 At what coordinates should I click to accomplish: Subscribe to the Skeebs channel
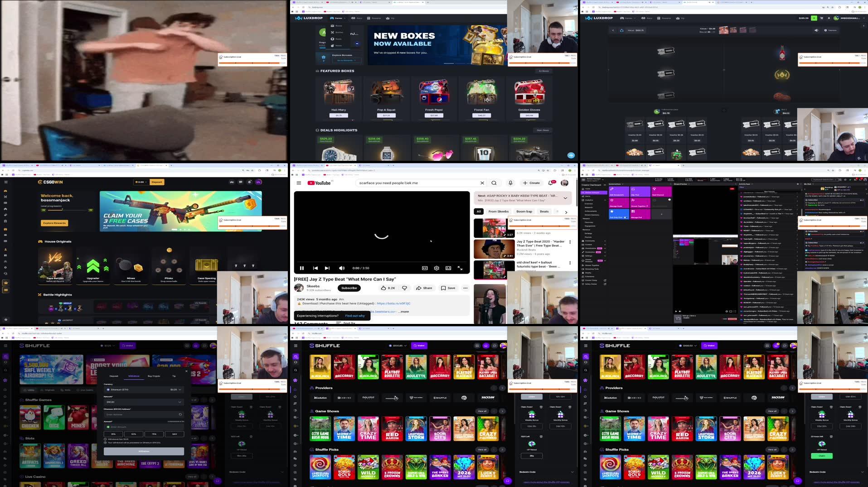coord(349,288)
